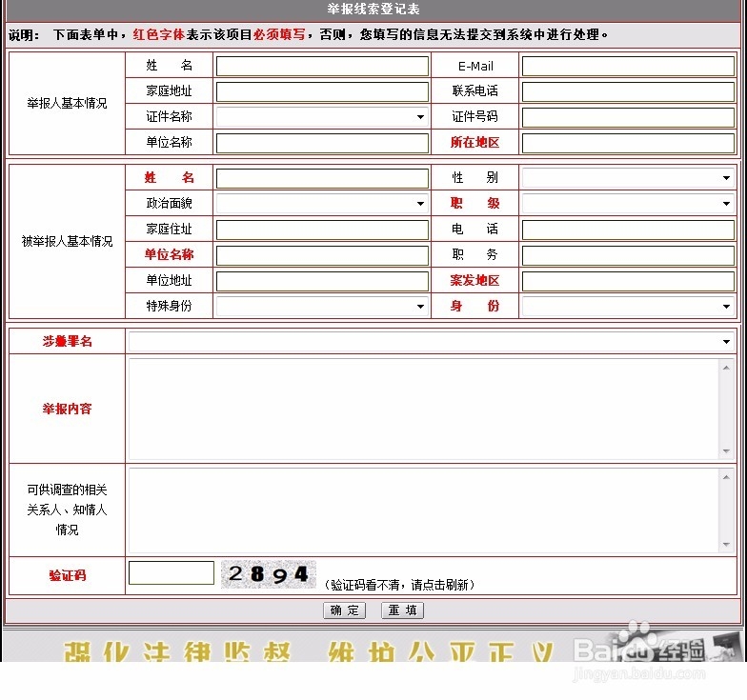Open the 性别 dropdown
Image resolution: width=747 pixels, height=700 pixels.
coord(628,178)
